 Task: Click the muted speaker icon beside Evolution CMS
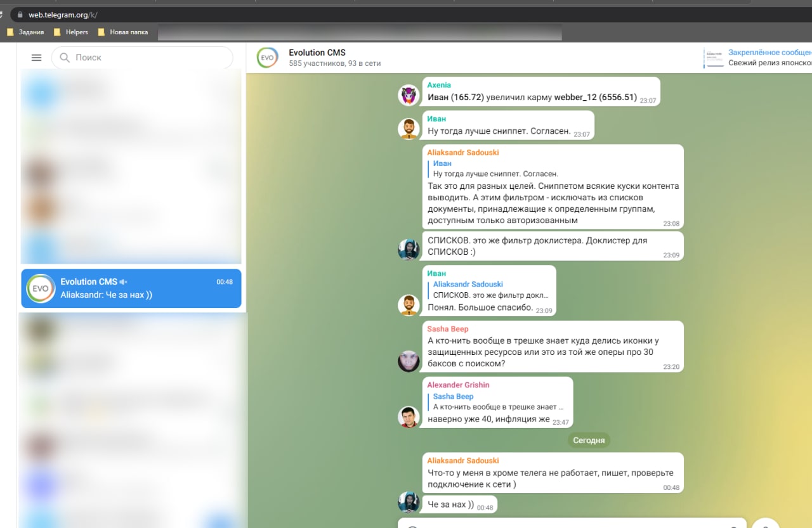click(124, 282)
